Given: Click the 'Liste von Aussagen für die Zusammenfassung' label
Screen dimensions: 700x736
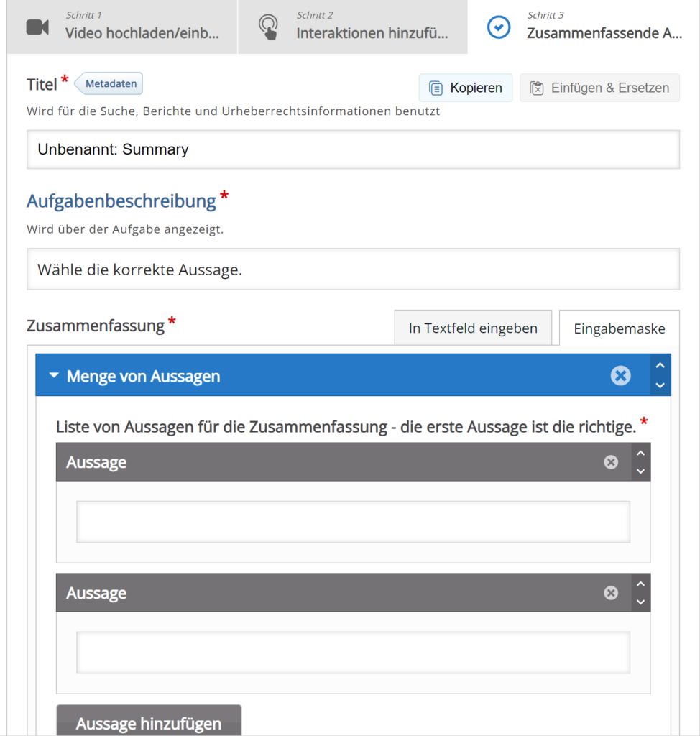Looking at the screenshot, I should pos(346,427).
